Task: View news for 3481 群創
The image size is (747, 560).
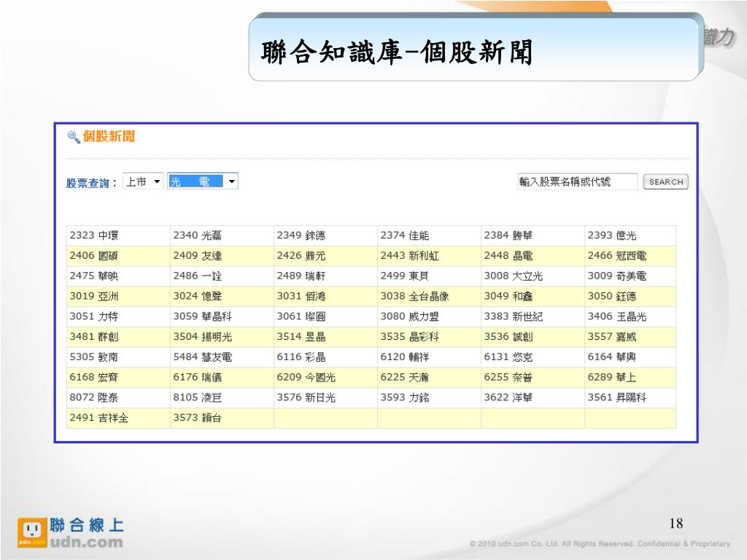Action: click(94, 337)
